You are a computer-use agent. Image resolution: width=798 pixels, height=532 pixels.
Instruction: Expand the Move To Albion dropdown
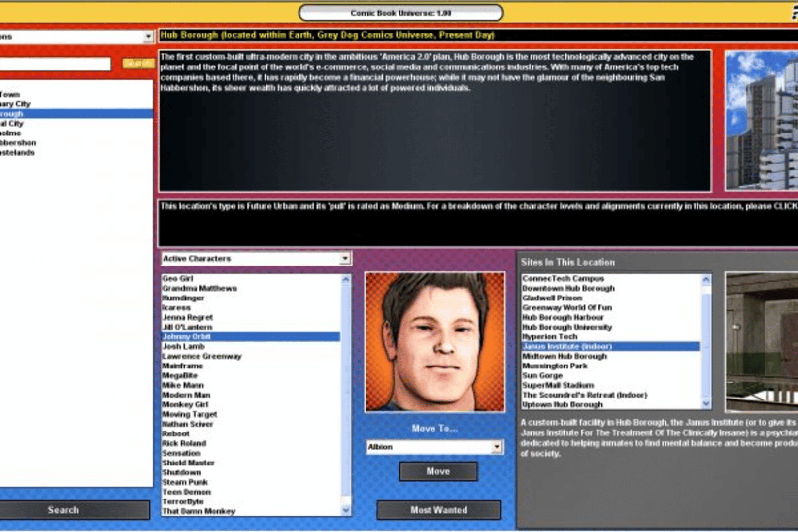click(497, 447)
